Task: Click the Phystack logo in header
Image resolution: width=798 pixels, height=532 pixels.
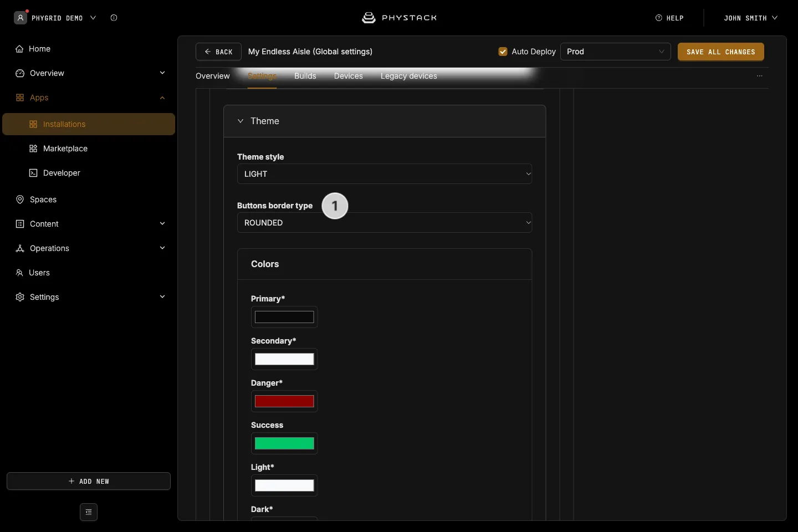Action: point(399,18)
